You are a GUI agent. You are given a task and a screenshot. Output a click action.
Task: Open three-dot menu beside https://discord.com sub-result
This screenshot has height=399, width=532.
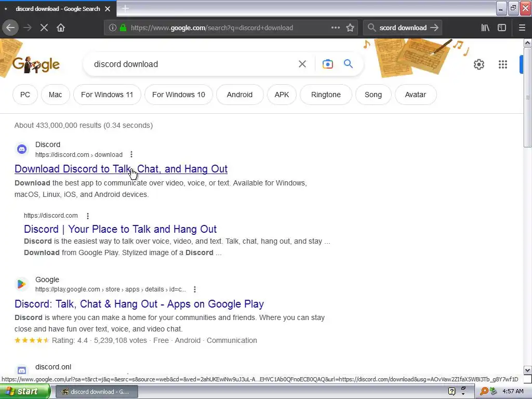tap(88, 216)
